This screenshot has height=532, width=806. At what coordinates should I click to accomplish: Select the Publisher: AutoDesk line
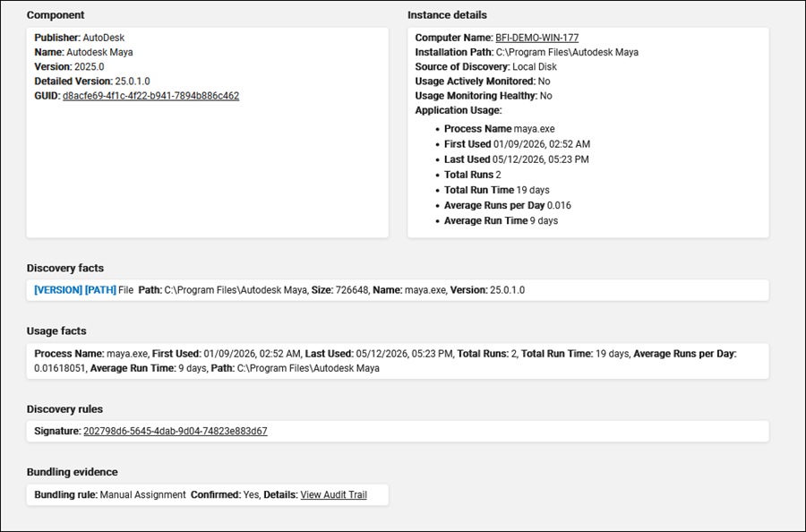click(x=79, y=38)
